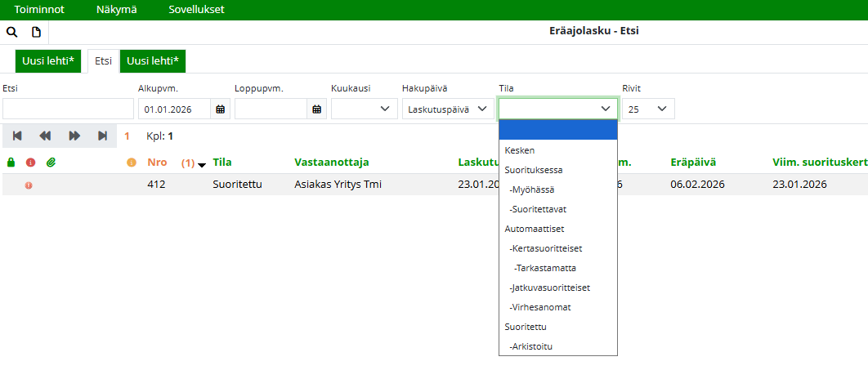Click into the Etsi search text field
This screenshot has height=379, width=868.
(x=68, y=109)
